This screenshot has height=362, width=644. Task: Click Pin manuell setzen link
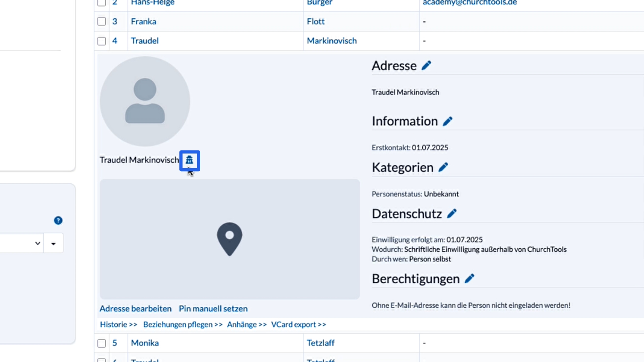(x=213, y=308)
